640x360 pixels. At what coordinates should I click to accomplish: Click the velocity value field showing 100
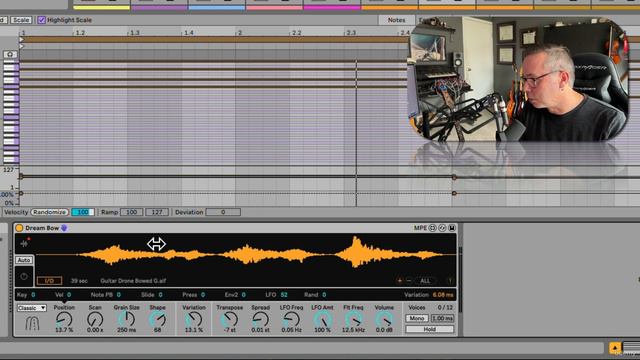click(83, 212)
